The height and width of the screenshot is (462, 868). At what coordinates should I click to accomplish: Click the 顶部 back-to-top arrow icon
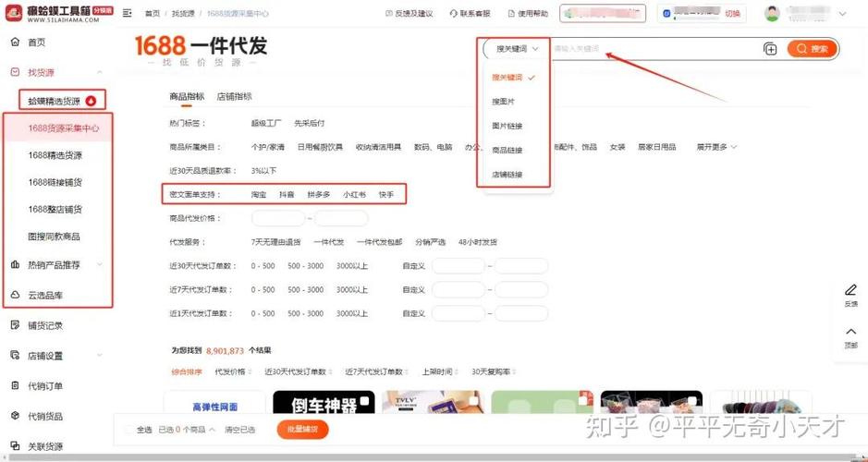[850, 332]
